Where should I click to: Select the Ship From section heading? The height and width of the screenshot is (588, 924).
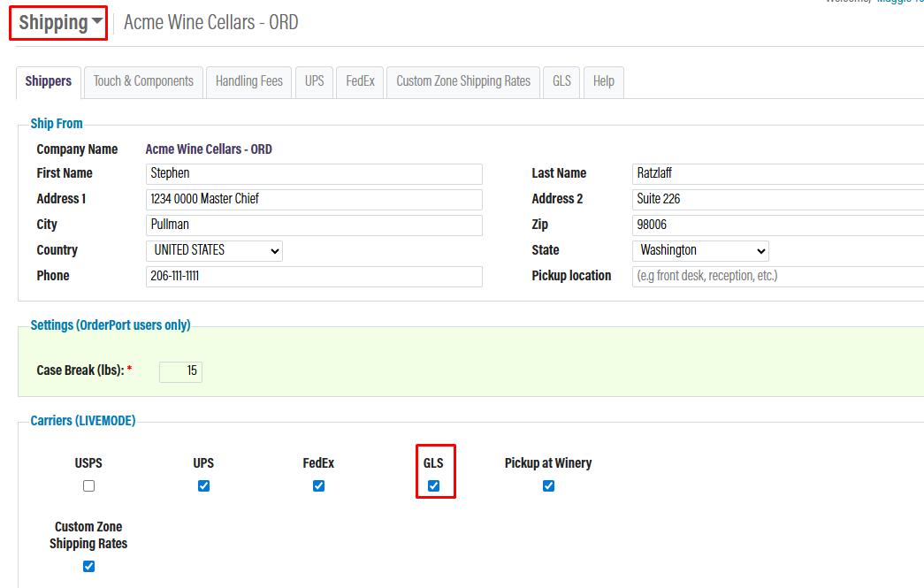point(57,124)
